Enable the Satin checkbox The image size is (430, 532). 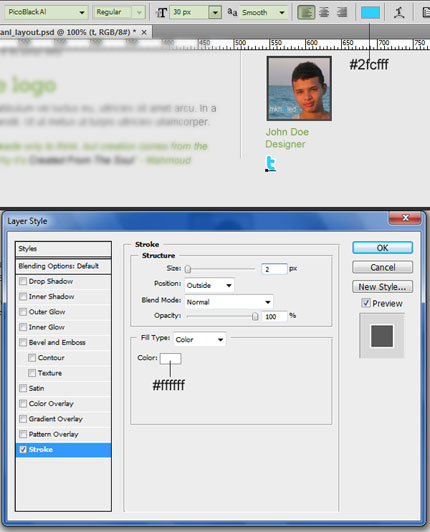[23, 388]
